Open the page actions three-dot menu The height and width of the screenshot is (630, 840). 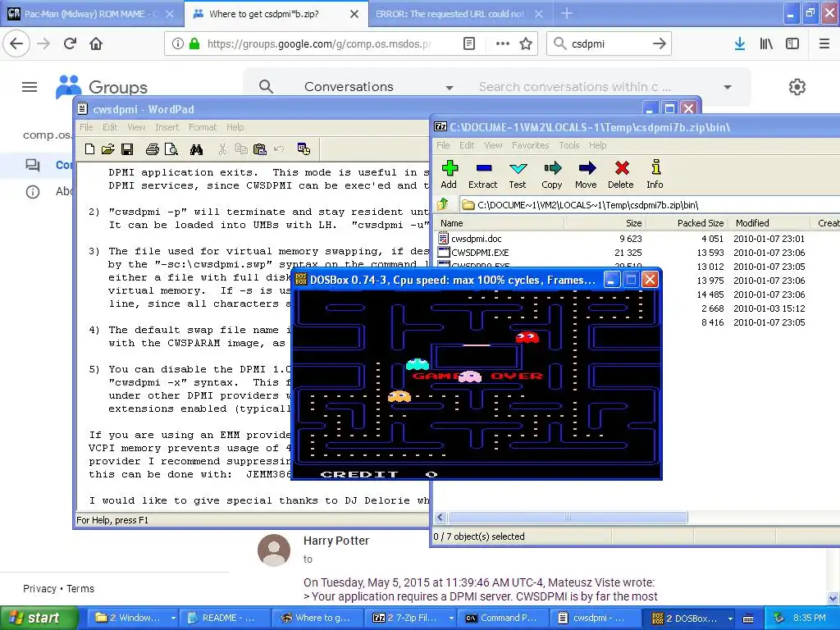[503, 44]
